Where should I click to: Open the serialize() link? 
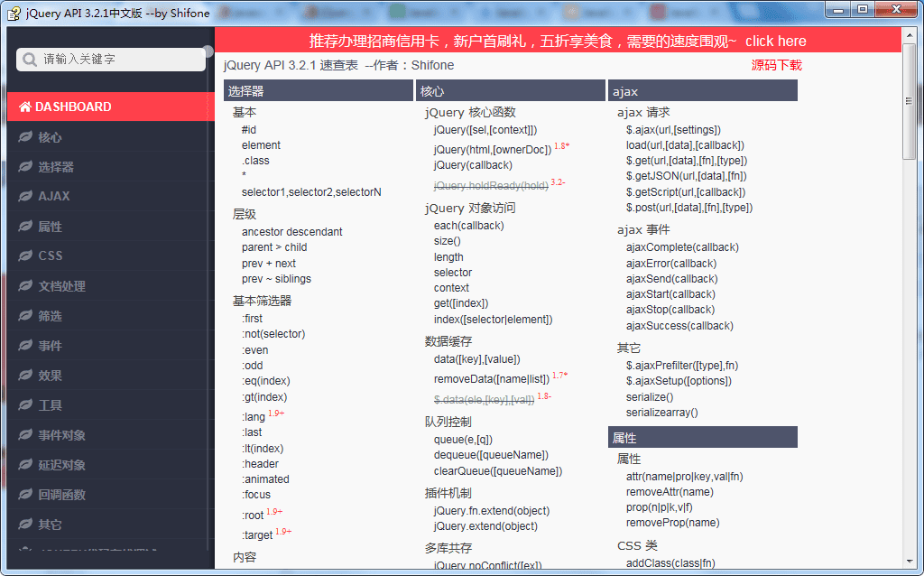click(650, 396)
